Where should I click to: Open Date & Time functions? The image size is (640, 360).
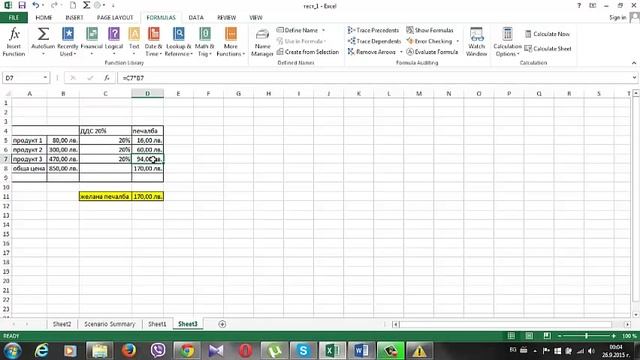(x=153, y=42)
